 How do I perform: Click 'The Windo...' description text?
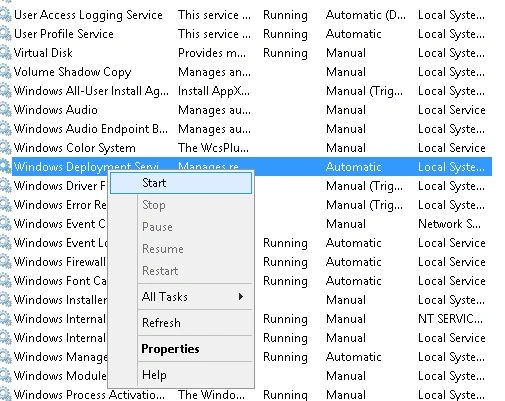(211, 395)
